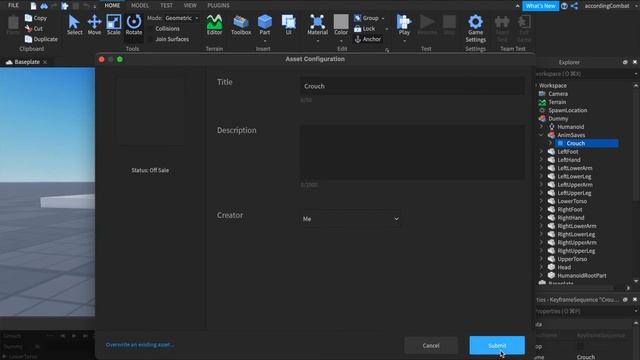Screen dimensions: 640x360
Task: Choose the Scale tool
Action: [x=113, y=24]
